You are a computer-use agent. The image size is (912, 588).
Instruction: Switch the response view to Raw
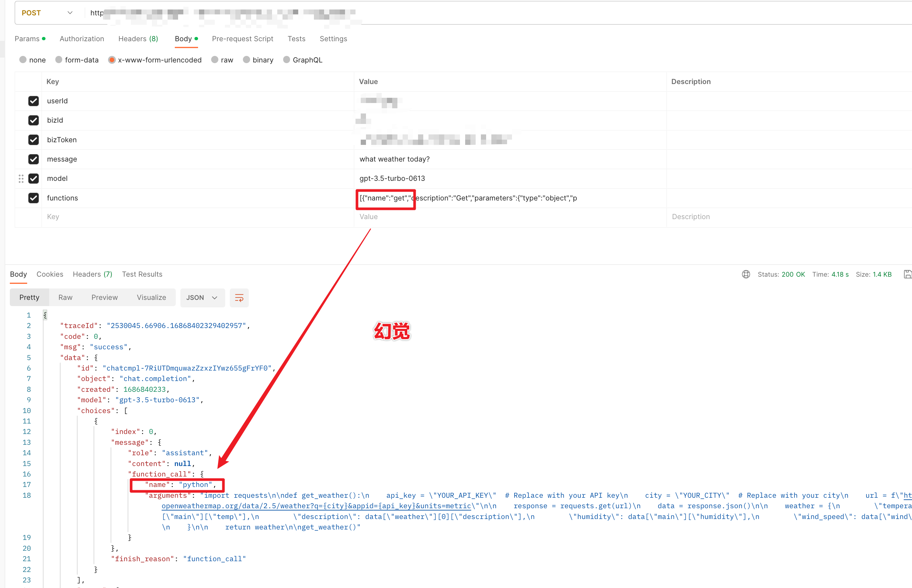click(x=65, y=298)
